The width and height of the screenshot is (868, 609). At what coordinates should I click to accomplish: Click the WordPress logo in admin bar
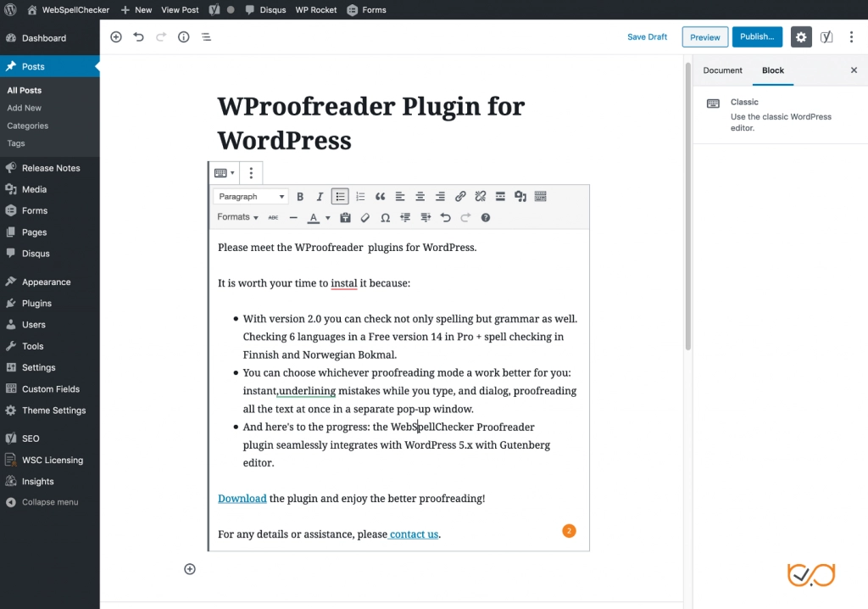coord(10,10)
